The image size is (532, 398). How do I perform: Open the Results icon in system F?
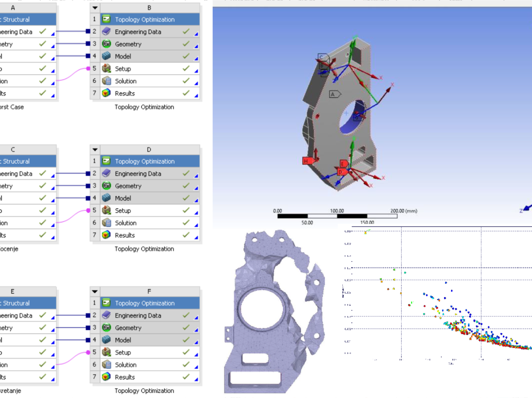click(106, 377)
